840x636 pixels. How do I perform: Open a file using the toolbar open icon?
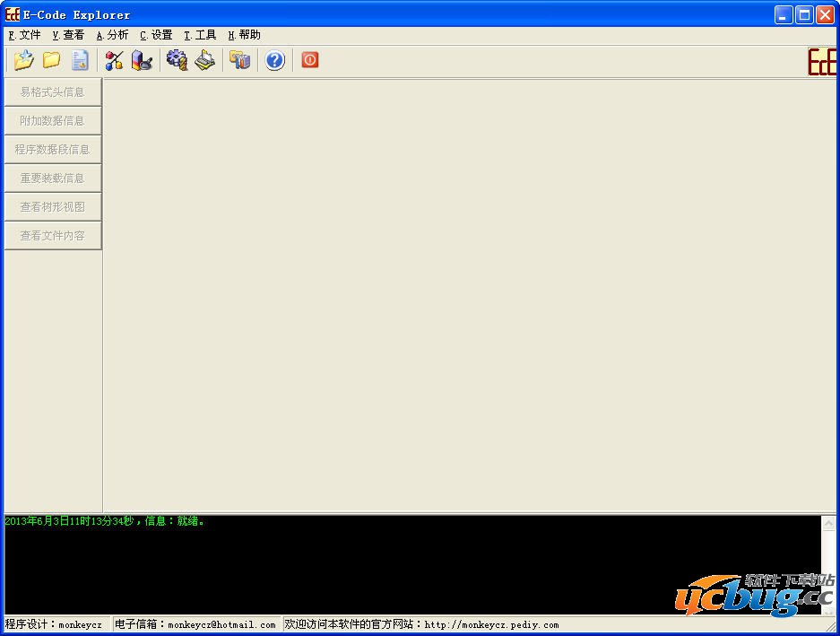[24, 60]
